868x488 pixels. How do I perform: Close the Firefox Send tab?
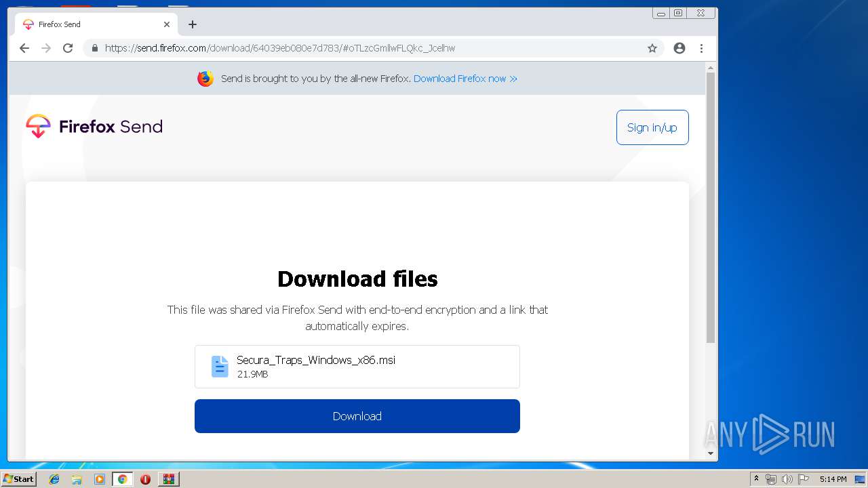[167, 24]
